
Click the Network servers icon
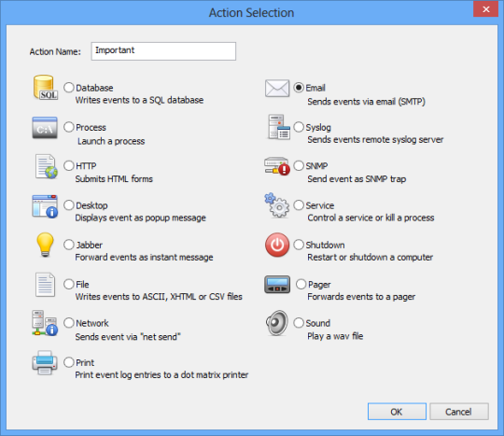[x=45, y=323]
